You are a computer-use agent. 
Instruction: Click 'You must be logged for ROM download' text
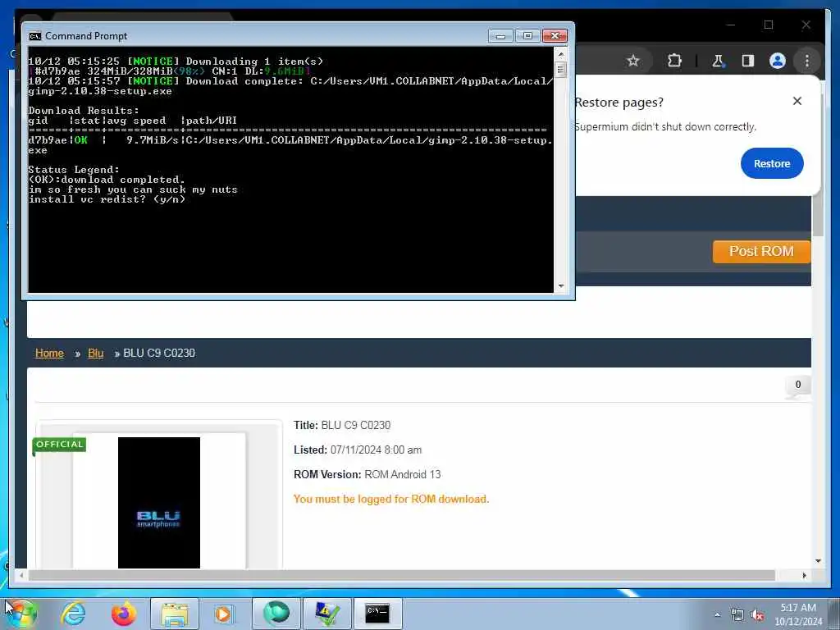coord(391,499)
